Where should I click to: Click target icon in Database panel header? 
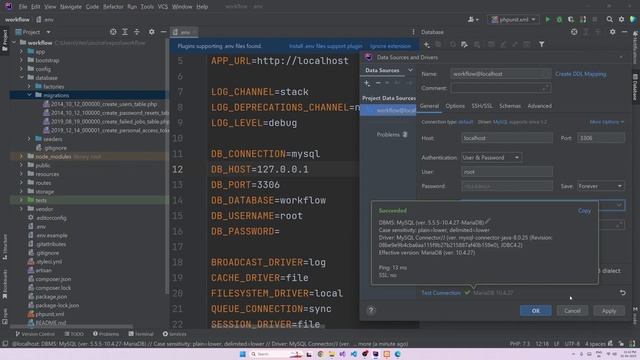(574, 32)
